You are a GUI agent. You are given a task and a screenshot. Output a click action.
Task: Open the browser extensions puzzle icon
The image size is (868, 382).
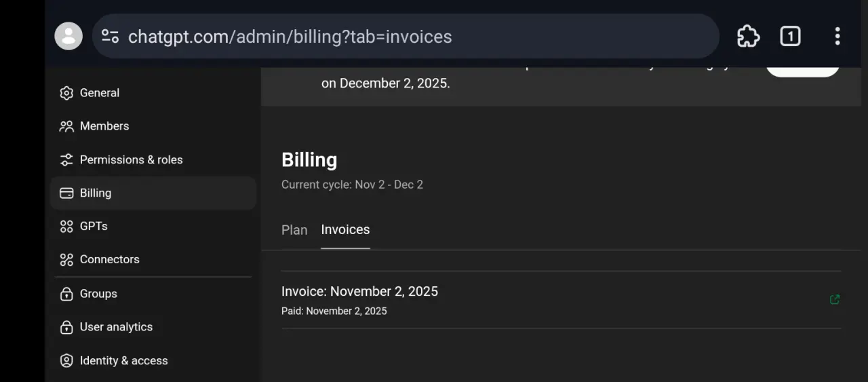tap(748, 36)
